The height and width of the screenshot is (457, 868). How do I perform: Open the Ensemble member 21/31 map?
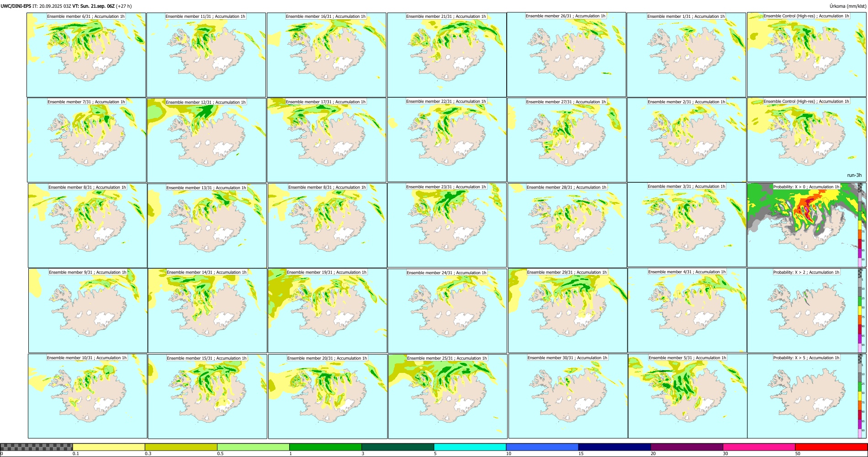pyautogui.click(x=447, y=54)
